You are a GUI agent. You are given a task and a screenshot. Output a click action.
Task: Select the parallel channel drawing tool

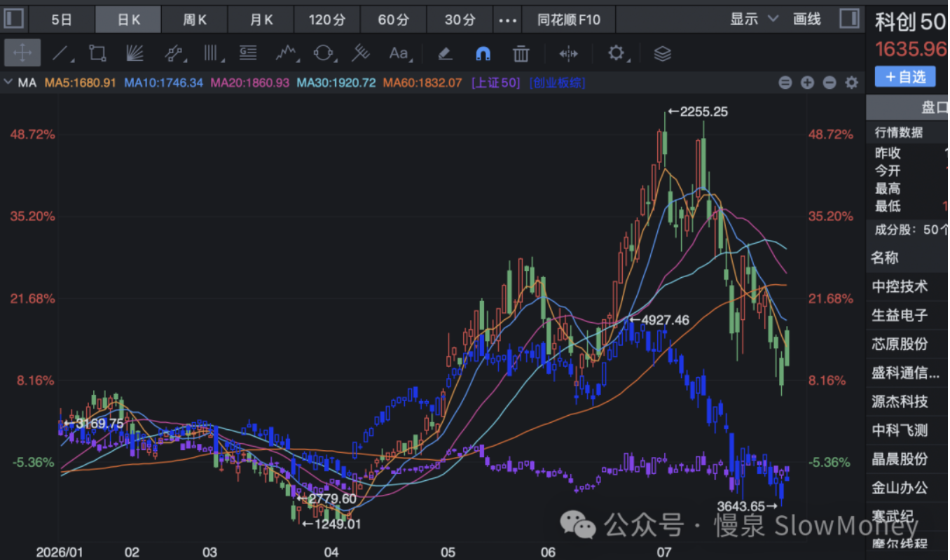click(173, 53)
